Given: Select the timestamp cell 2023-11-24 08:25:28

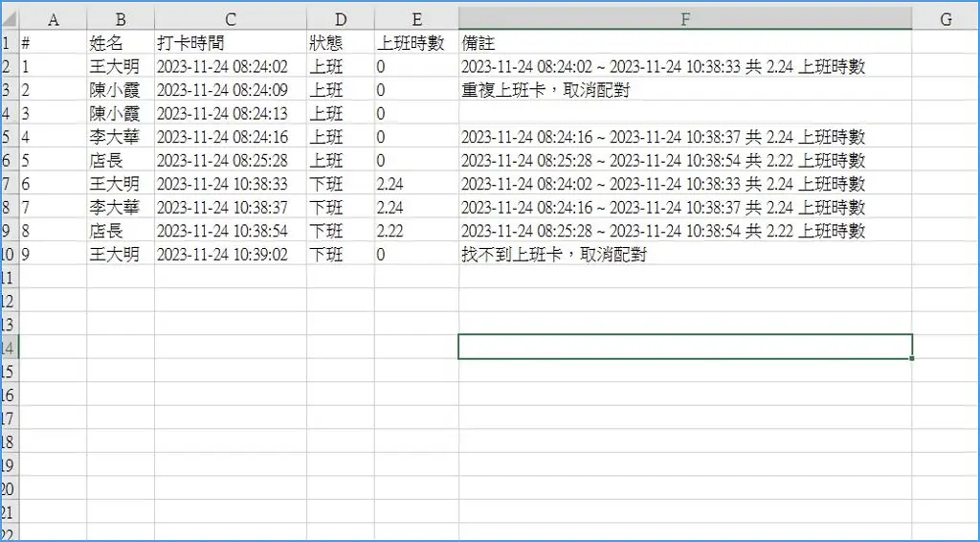Looking at the screenshot, I should [x=230, y=161].
